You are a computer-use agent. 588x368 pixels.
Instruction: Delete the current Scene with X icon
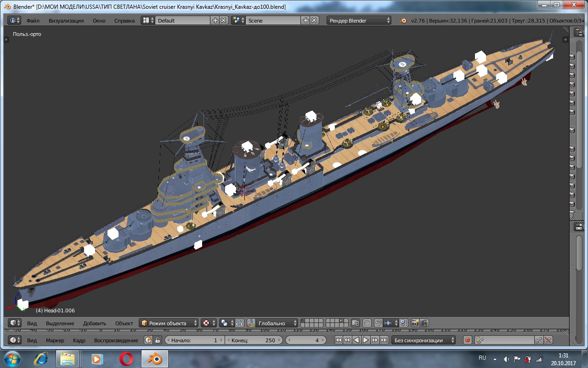point(314,21)
